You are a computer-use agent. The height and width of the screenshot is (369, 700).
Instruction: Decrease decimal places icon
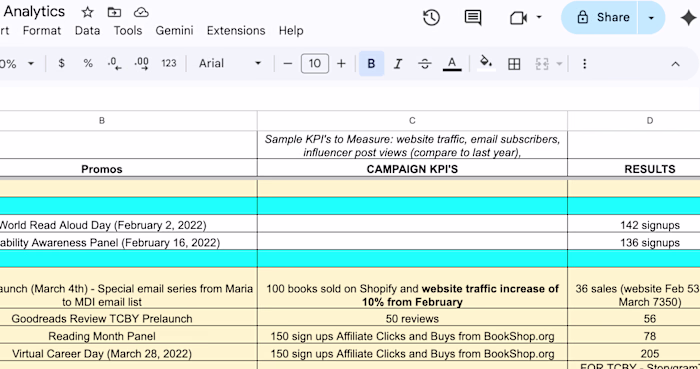pos(115,63)
